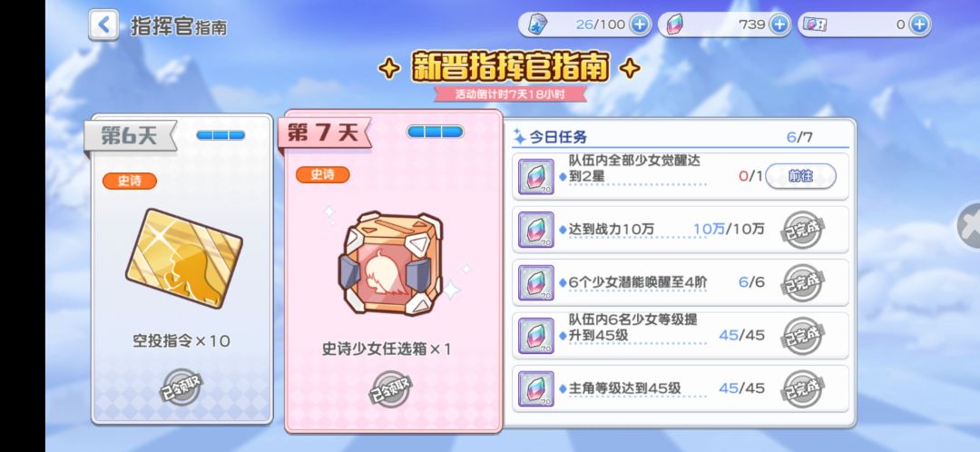
Task: Tap the 已领取 stamp under 史诗少女任选箱
Action: coord(391,390)
